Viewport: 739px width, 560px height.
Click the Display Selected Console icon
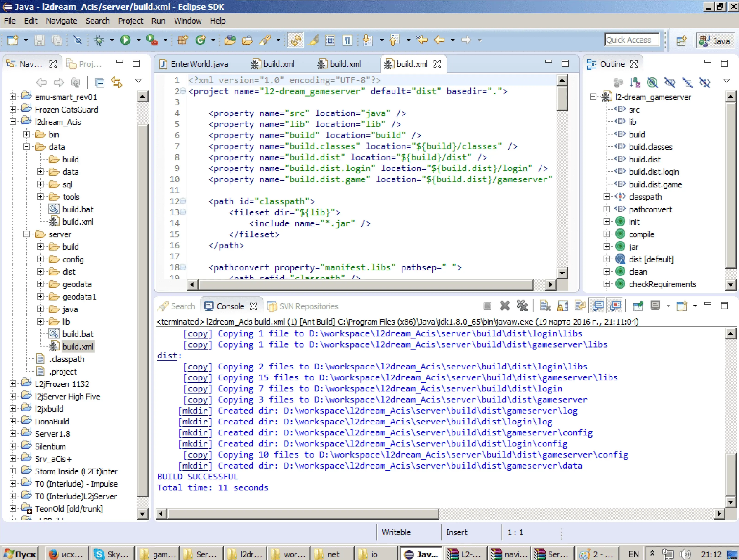655,306
